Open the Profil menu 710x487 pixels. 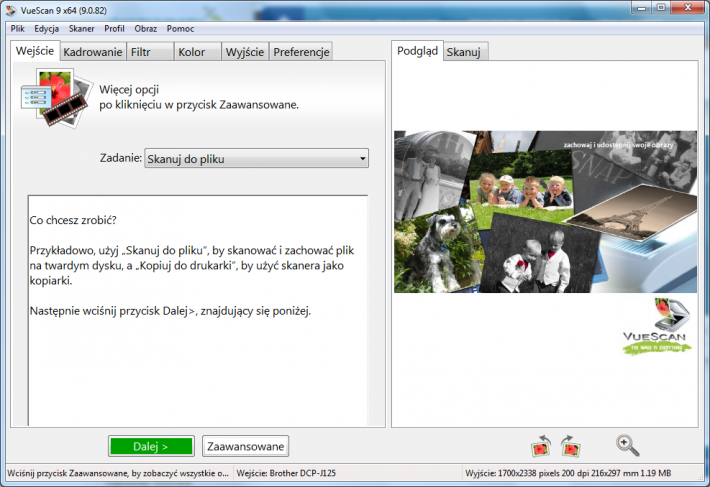114,29
